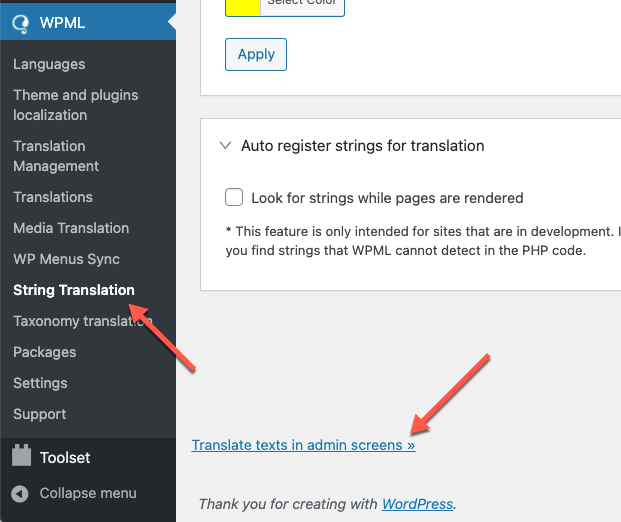Go to Theme and plugins localization

tap(76, 105)
